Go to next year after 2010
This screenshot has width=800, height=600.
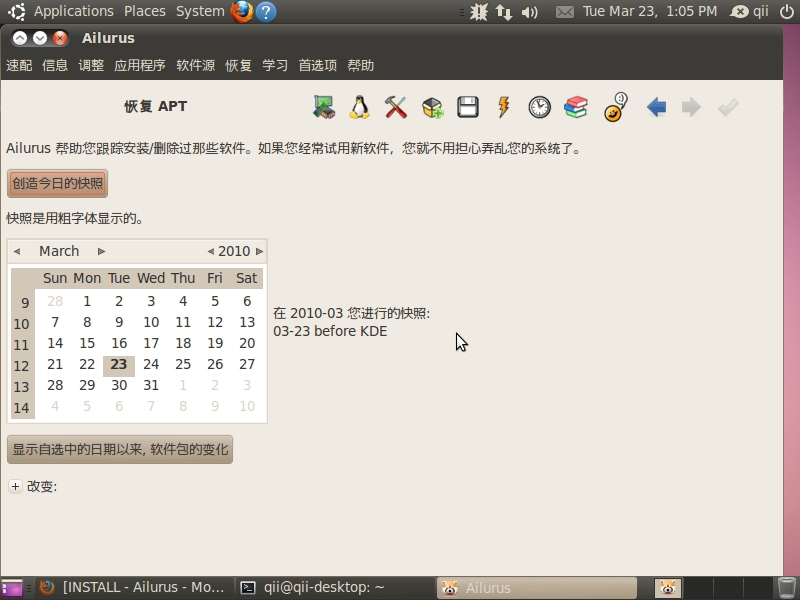pyautogui.click(x=259, y=252)
